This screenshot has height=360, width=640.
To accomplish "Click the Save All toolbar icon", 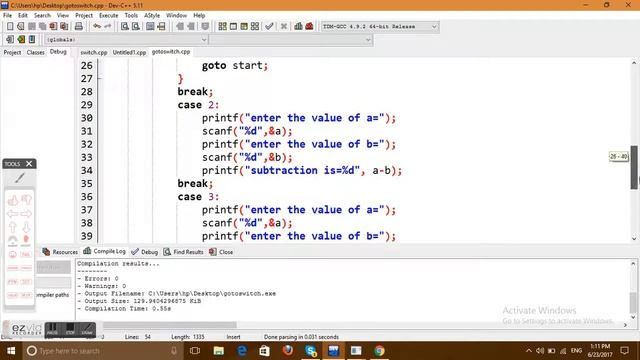I will (x=42, y=26).
